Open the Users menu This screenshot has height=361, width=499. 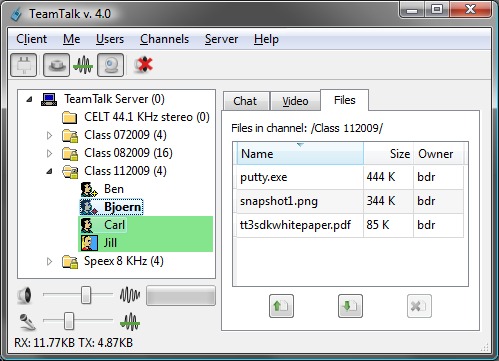click(110, 39)
